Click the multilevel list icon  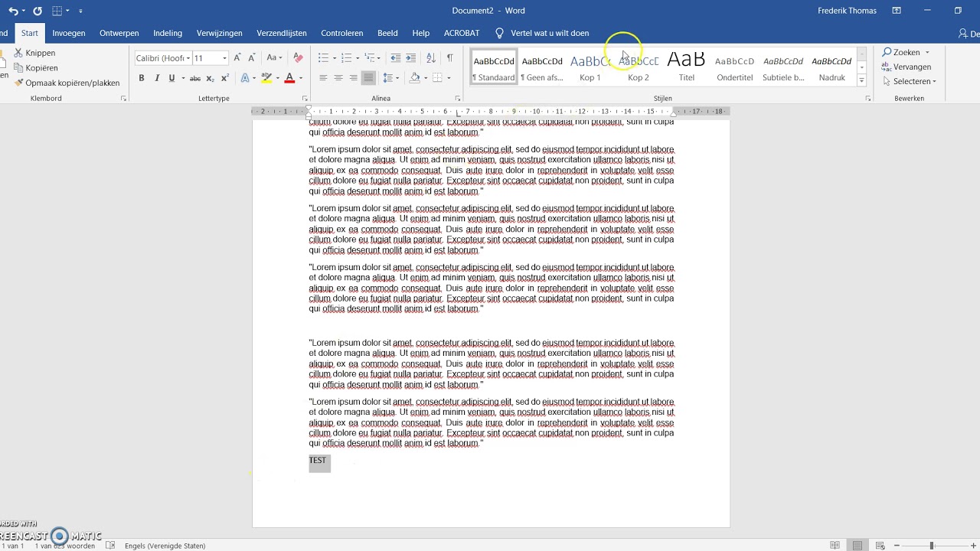click(370, 58)
